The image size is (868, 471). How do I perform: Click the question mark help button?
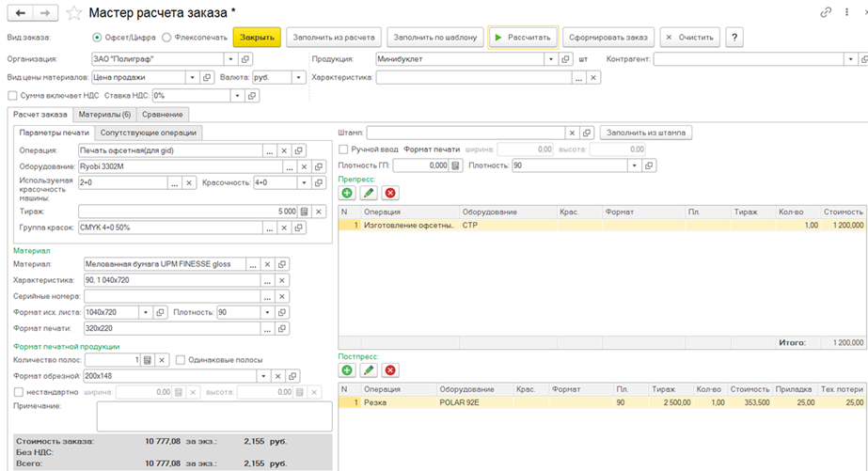coord(734,38)
